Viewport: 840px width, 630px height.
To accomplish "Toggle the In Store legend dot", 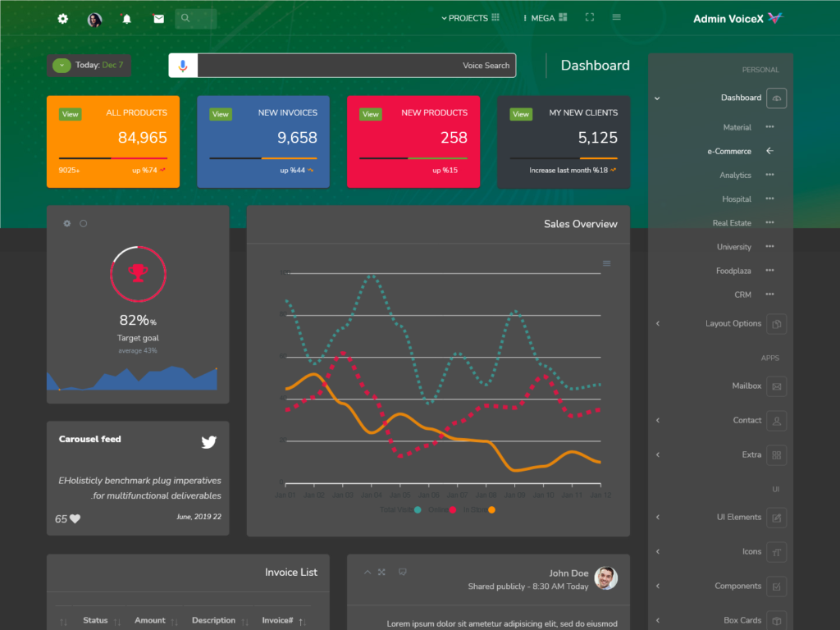I will coord(491,509).
